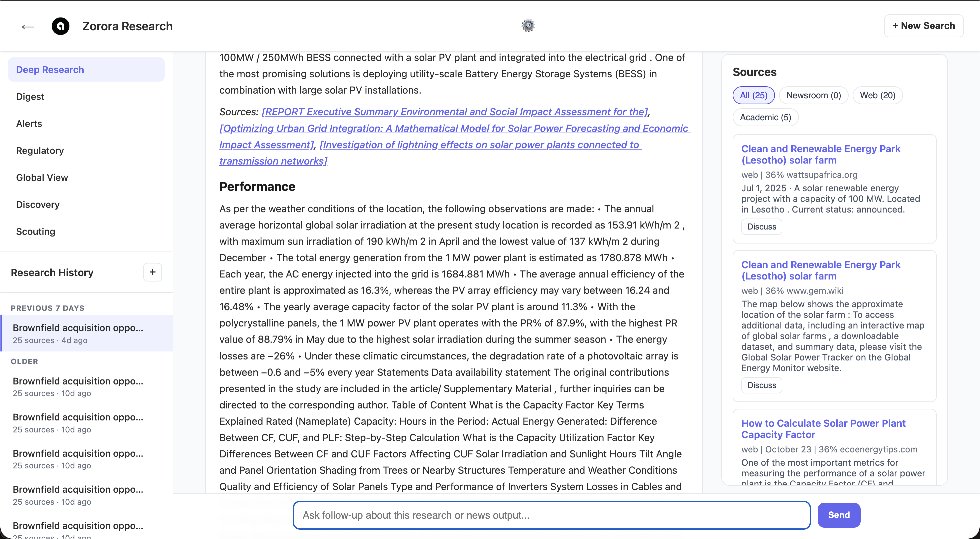The image size is (980, 539).
Task: Go to the Scouting section
Action: (x=35, y=232)
